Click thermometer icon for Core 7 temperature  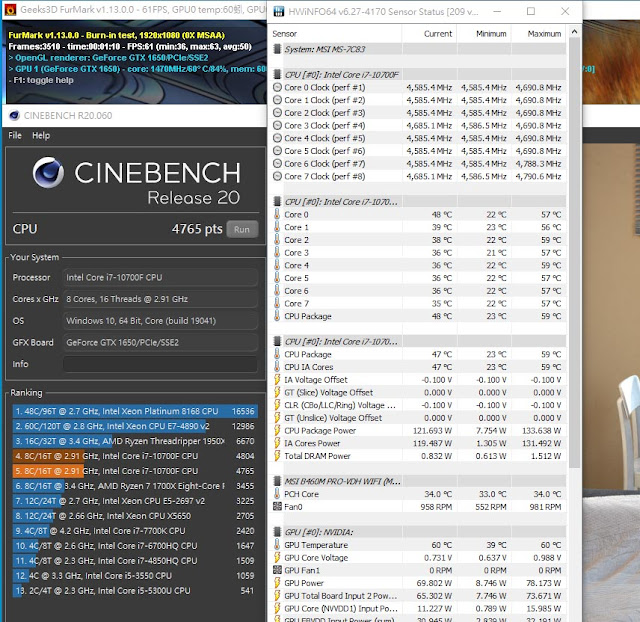277,304
